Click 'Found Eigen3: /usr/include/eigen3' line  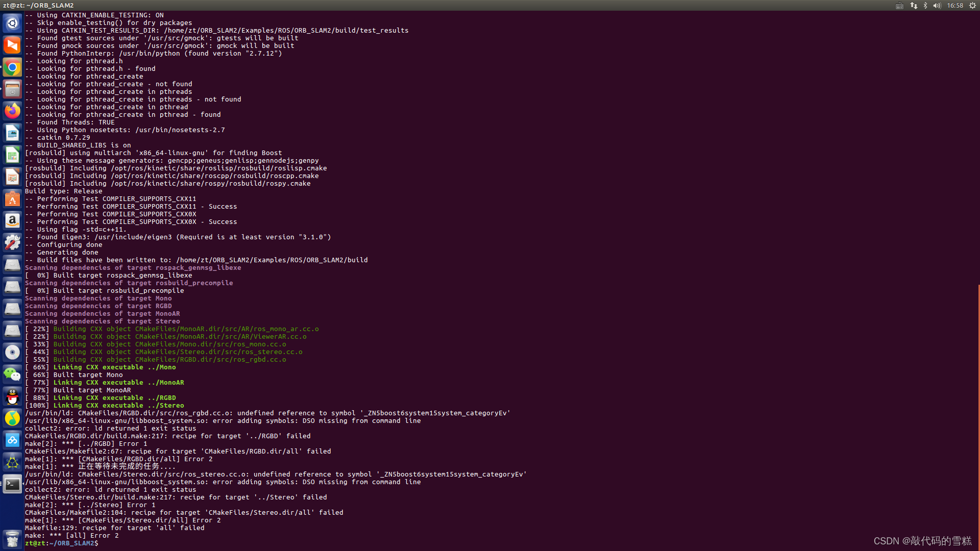pyautogui.click(x=178, y=237)
